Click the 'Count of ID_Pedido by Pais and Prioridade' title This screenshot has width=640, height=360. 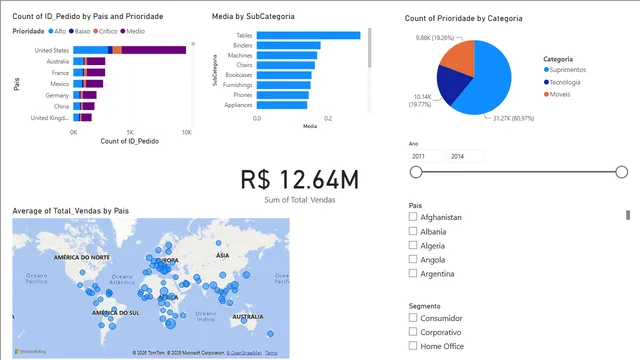88,16
